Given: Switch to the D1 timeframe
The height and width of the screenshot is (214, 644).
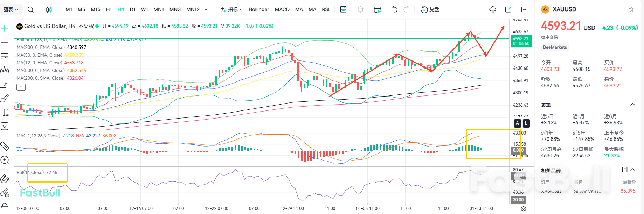Looking at the screenshot, I should 132,9.
